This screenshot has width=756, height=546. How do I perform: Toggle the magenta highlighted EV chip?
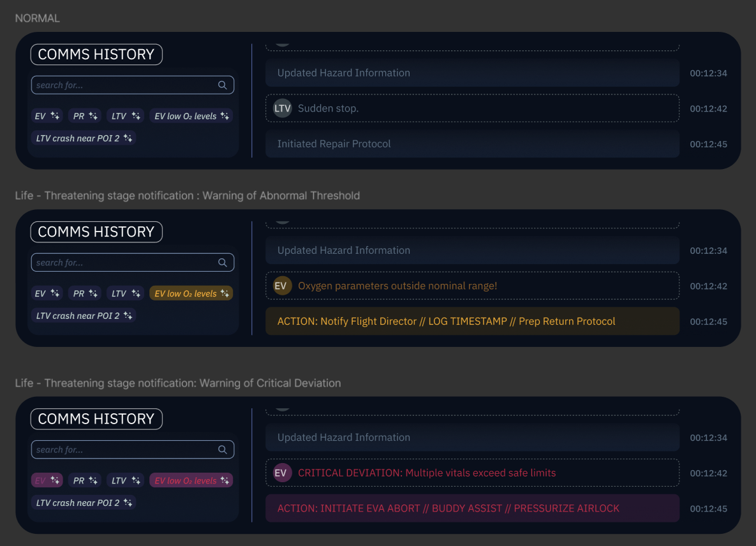47,480
